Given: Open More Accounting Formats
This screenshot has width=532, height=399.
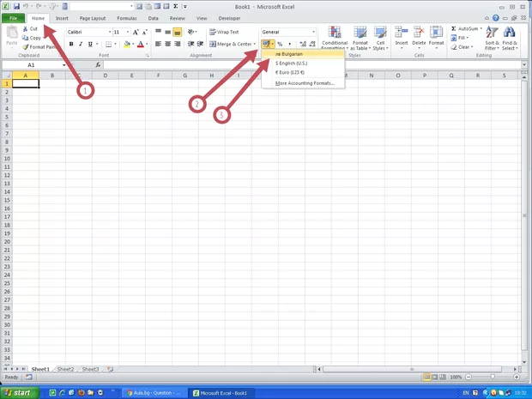Looking at the screenshot, I should (303, 83).
